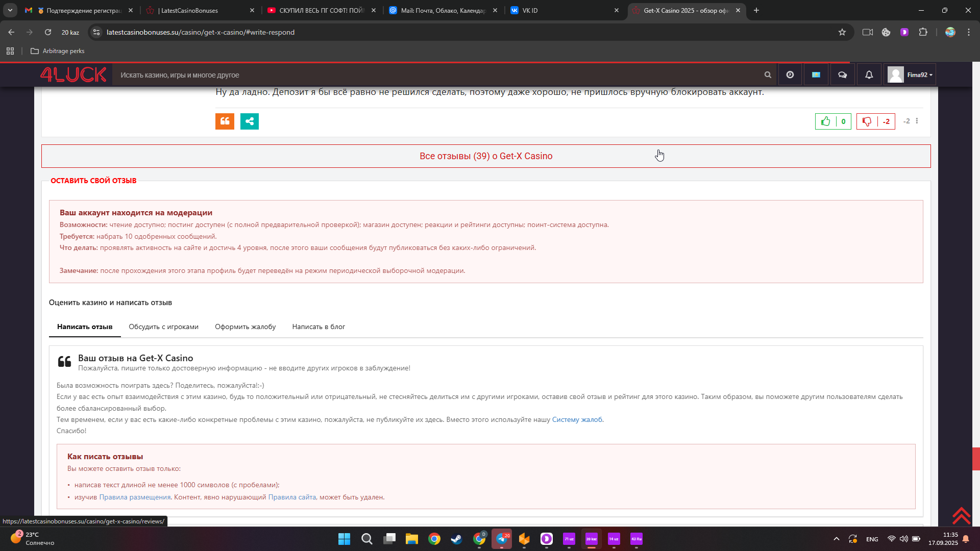Go back with browser back arrow
This screenshot has width=980, height=551.
[11, 32]
